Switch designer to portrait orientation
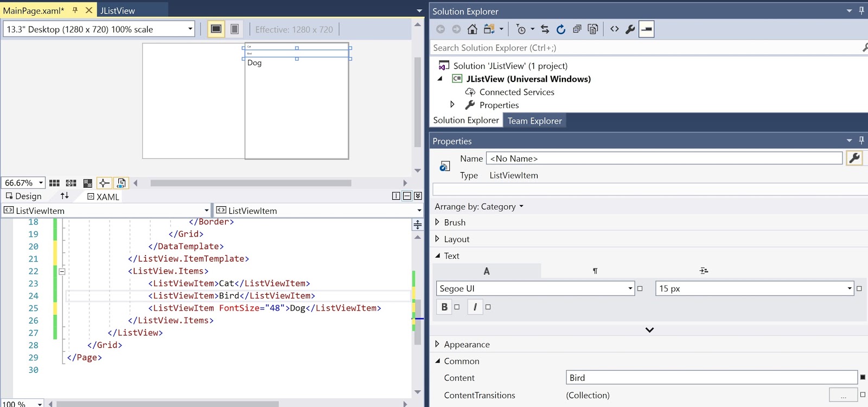The width and height of the screenshot is (868, 407). click(x=234, y=29)
